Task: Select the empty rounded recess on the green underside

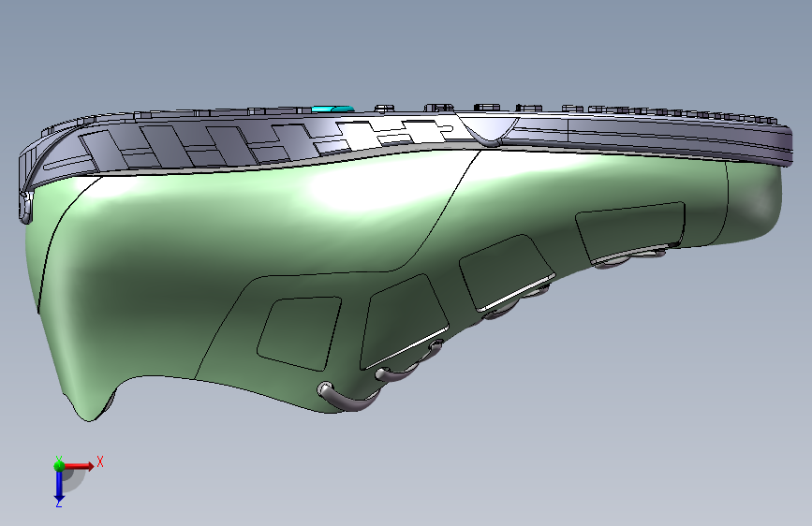Action: coord(300,333)
